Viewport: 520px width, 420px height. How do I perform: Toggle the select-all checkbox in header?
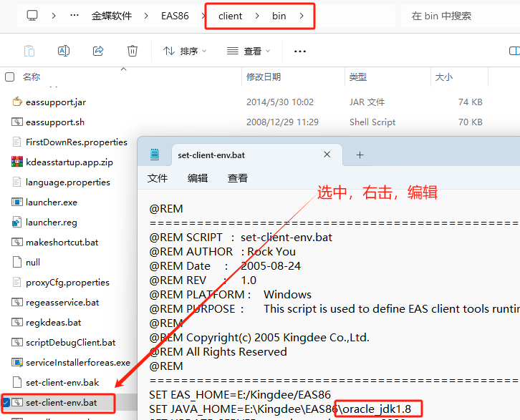[x=10, y=77]
